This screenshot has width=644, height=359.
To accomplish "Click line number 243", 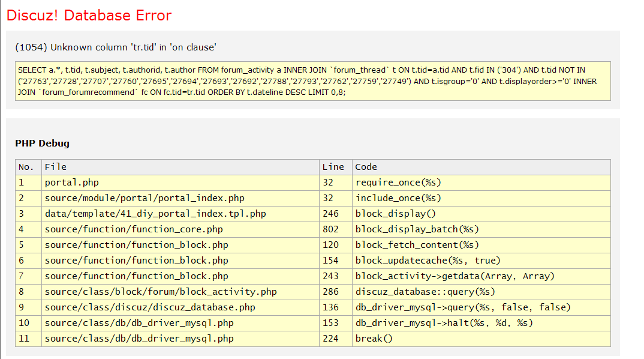I will coord(336,276).
